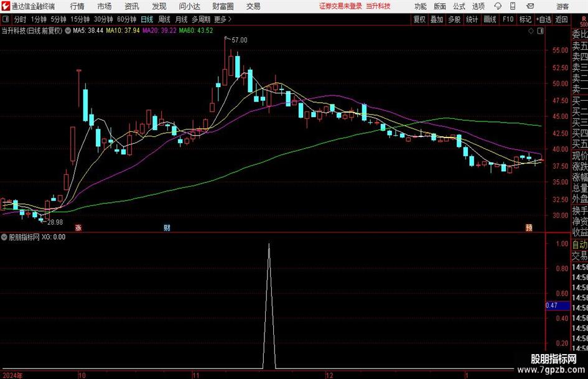Click the 12 month marker on time axis
Screen dimensions: 588x379
(x=329, y=375)
